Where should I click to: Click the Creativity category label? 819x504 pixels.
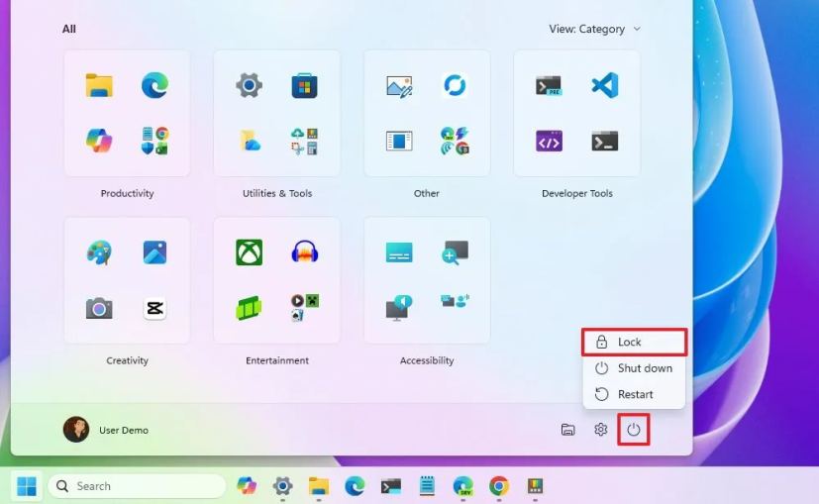pyautogui.click(x=127, y=360)
